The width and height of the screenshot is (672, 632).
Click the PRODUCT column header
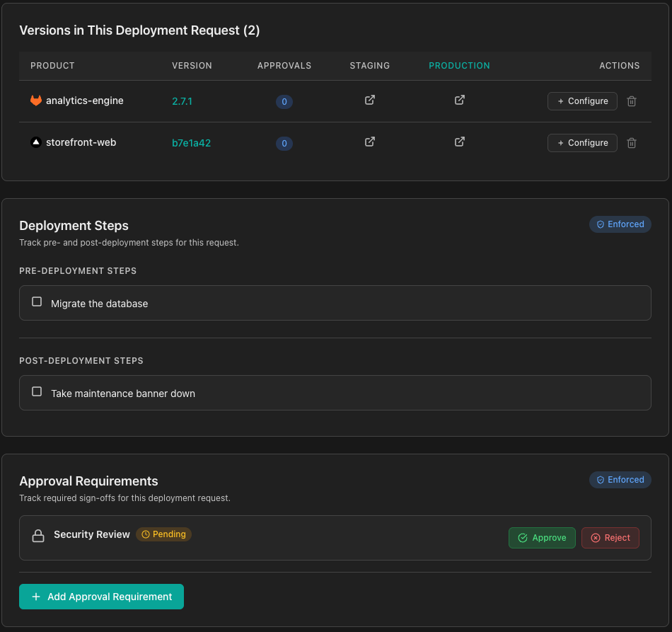pyautogui.click(x=52, y=66)
